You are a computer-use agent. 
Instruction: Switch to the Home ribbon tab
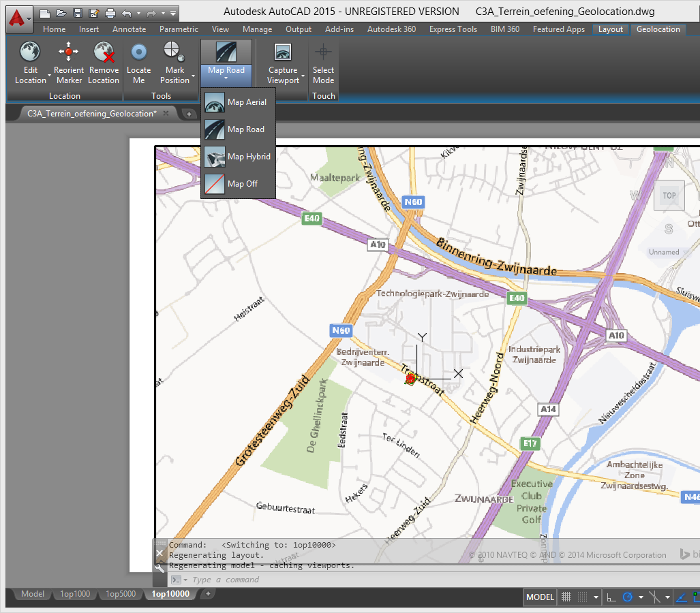pos(54,29)
